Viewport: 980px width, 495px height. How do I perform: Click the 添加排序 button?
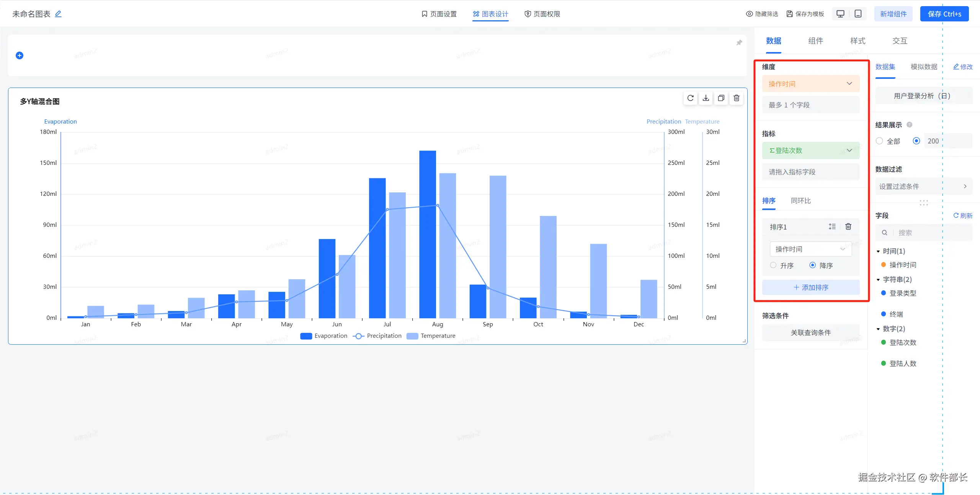[x=810, y=287]
